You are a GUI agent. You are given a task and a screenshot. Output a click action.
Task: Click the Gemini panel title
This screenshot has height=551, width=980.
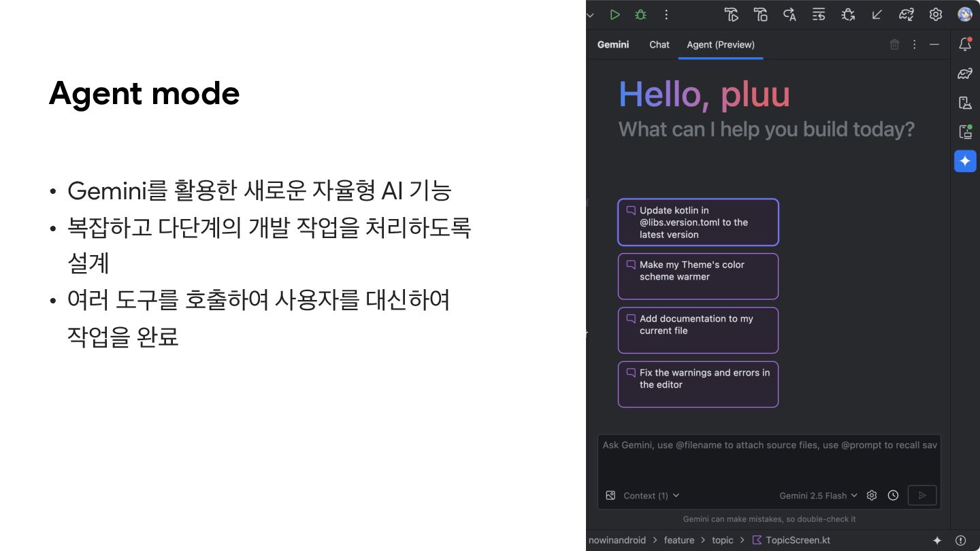tap(613, 44)
